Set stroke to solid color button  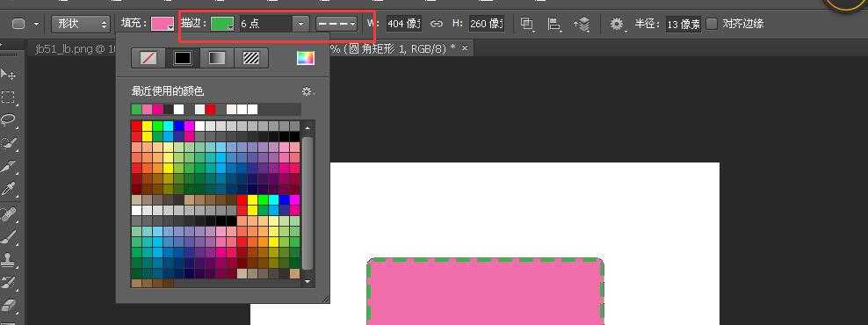point(183,58)
